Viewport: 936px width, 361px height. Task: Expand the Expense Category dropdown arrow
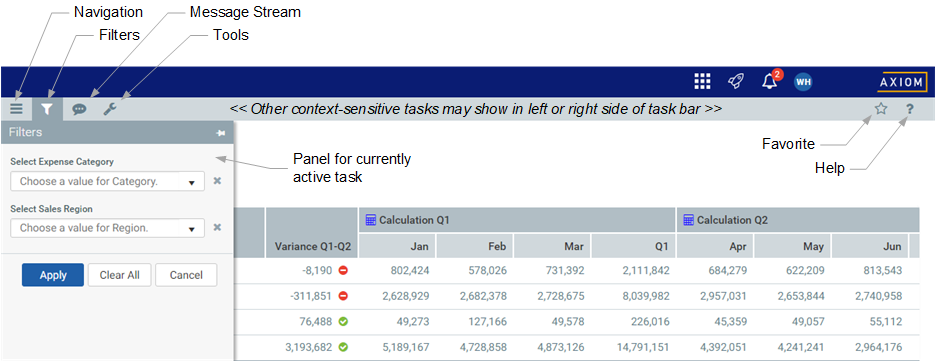click(x=192, y=182)
